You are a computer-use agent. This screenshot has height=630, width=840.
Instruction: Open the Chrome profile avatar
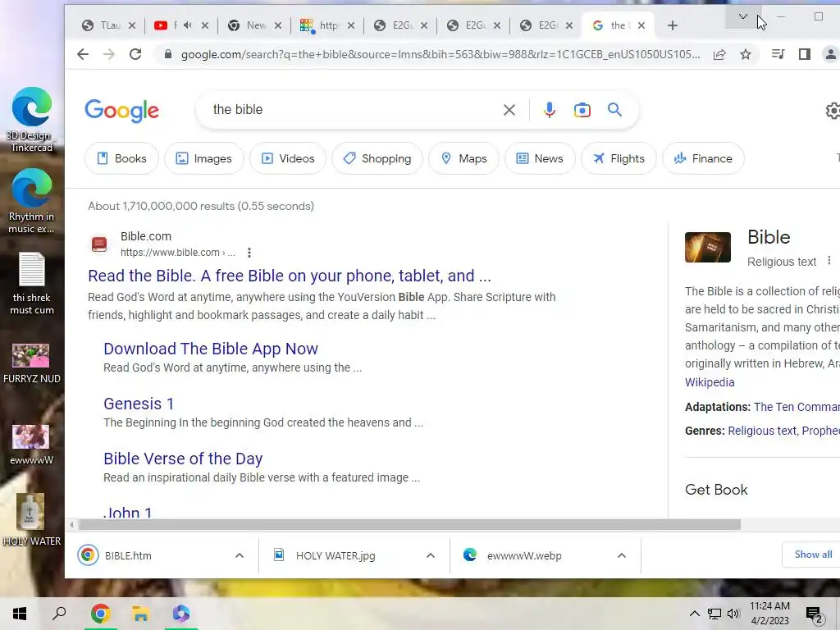[830, 54]
